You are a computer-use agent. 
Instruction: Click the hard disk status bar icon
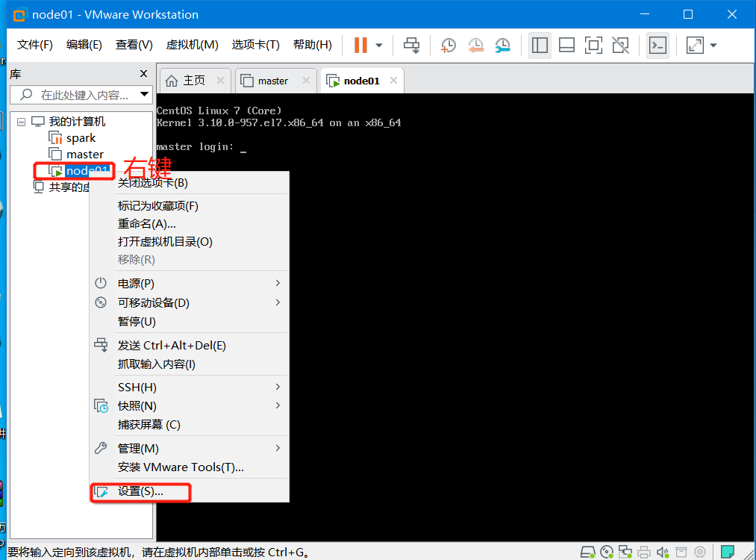click(x=587, y=552)
